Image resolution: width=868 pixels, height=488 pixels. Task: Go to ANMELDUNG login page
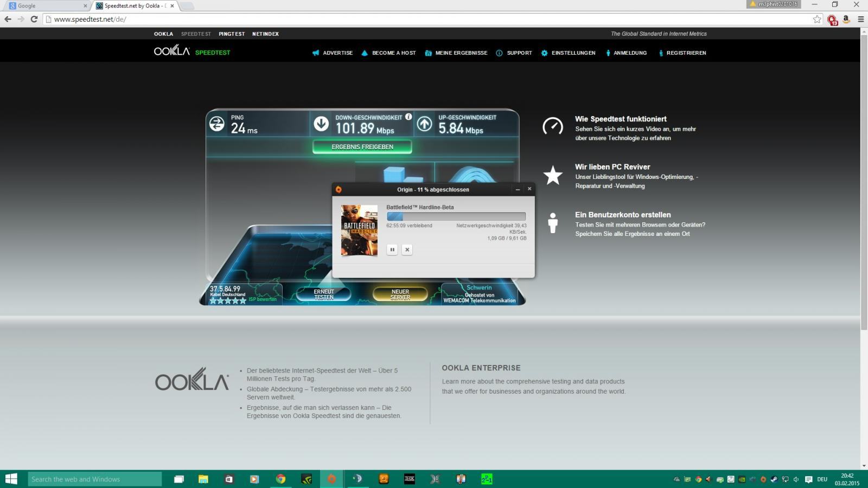(x=626, y=53)
